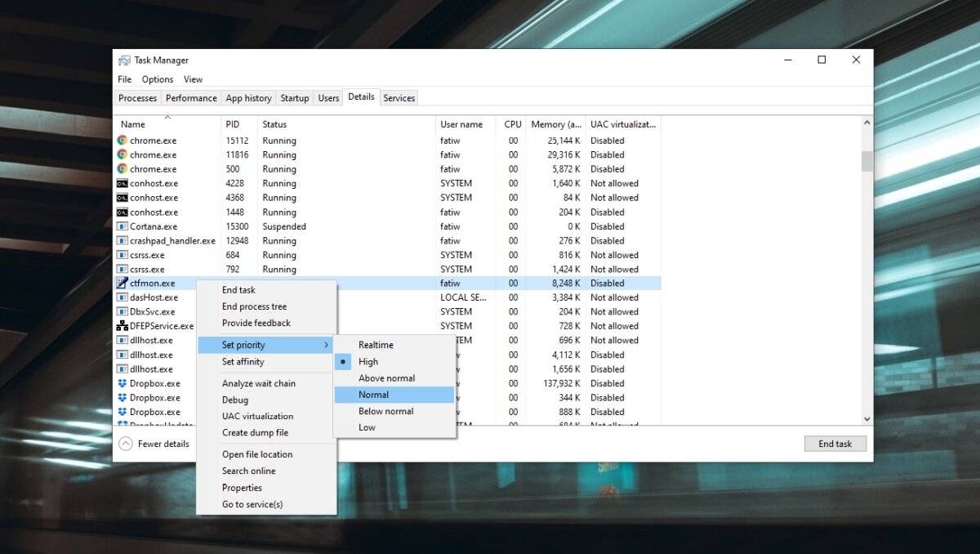
Task: Click the ctfmon.exe process icon
Action: pos(121,283)
